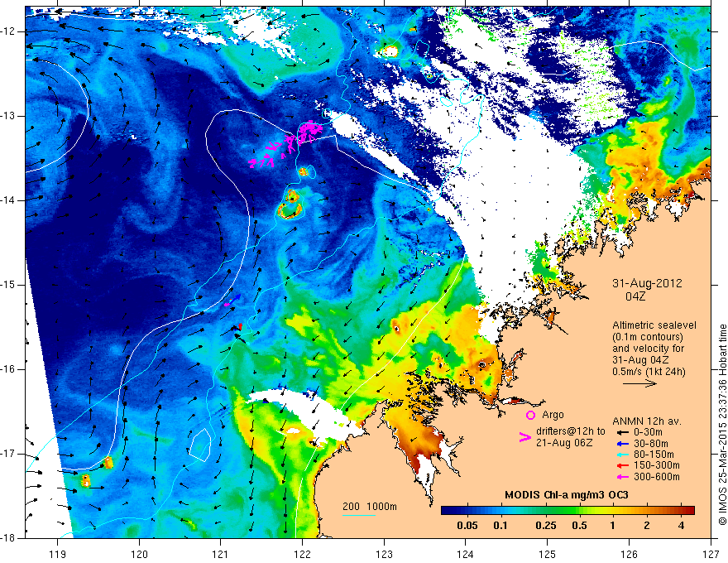The image size is (728, 563).
Task: Click the magenta drifters chevron legend symbol
Action: (524, 437)
